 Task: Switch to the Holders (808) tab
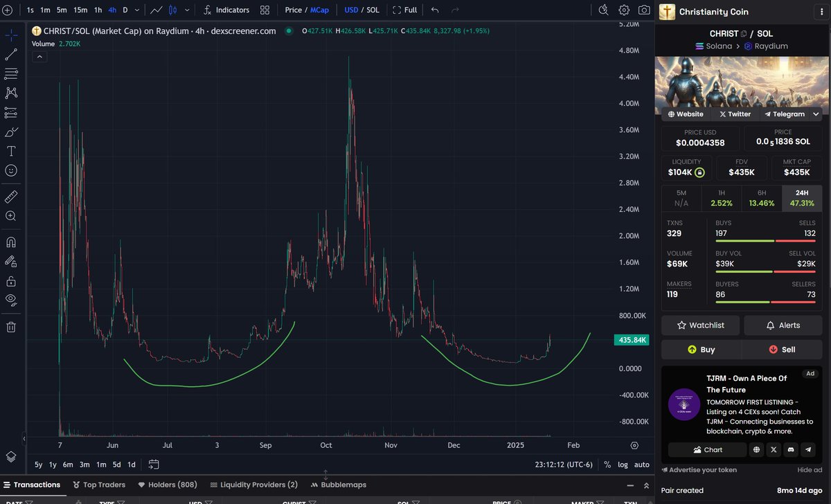point(168,485)
